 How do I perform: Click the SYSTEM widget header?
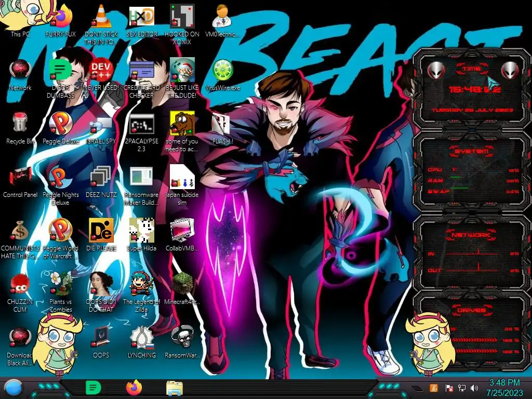[472, 151]
